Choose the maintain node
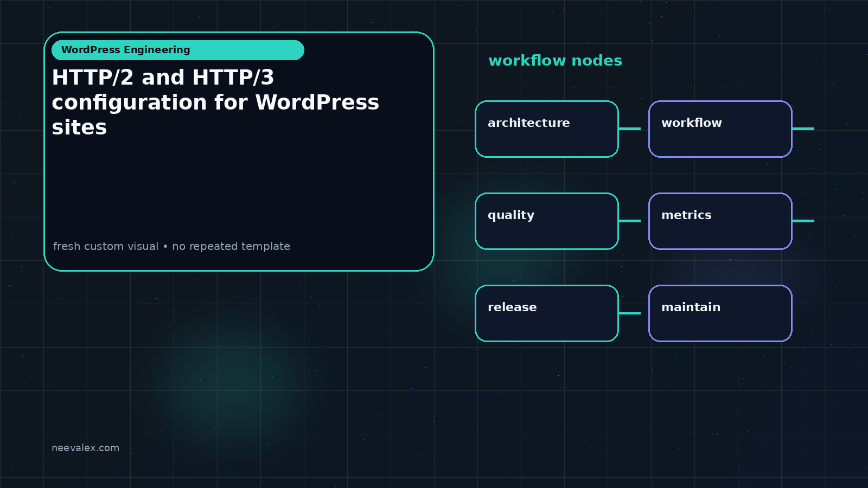868x488 pixels. tap(720, 313)
